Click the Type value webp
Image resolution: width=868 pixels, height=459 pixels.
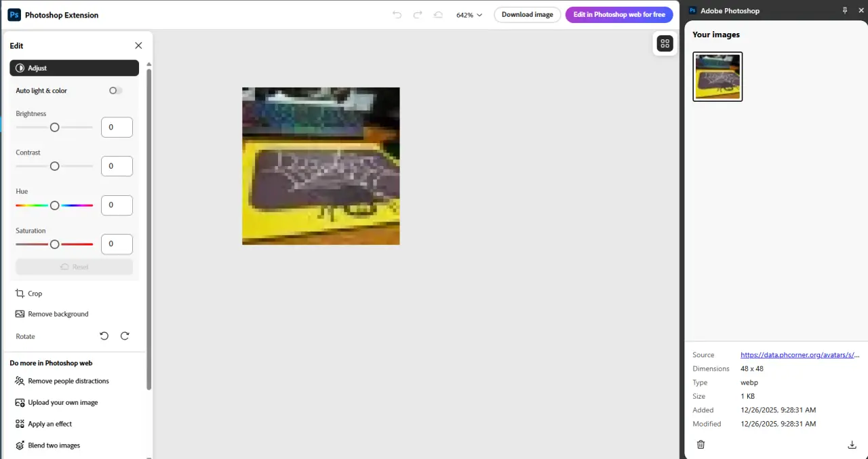click(x=749, y=382)
